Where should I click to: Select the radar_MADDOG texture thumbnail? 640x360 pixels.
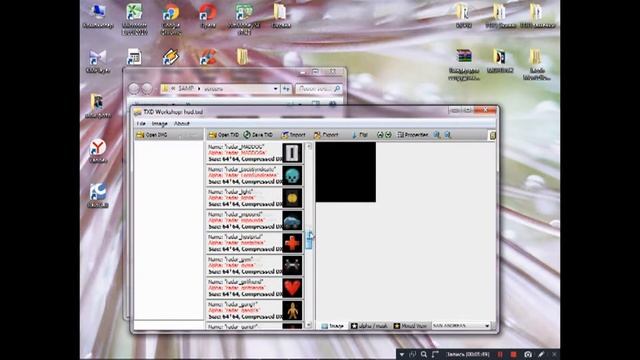click(292, 153)
